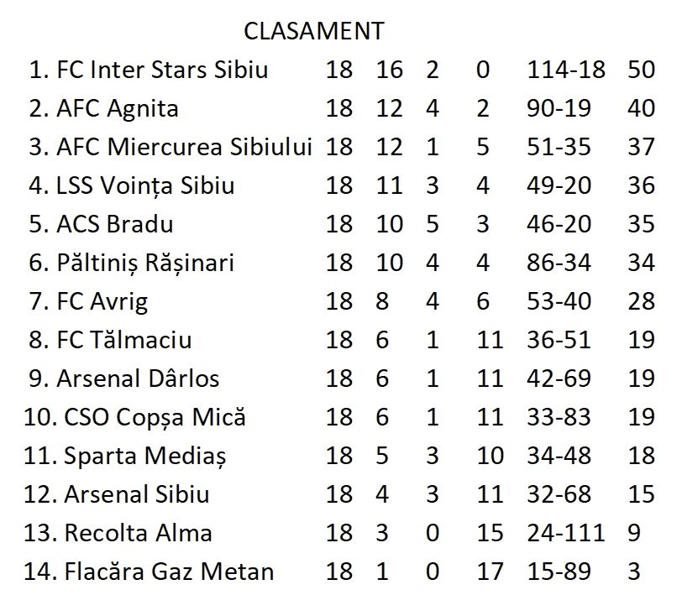Image resolution: width=687 pixels, height=616 pixels.
Task: Click on Arsenal Sibiu
Action: [x=137, y=494]
